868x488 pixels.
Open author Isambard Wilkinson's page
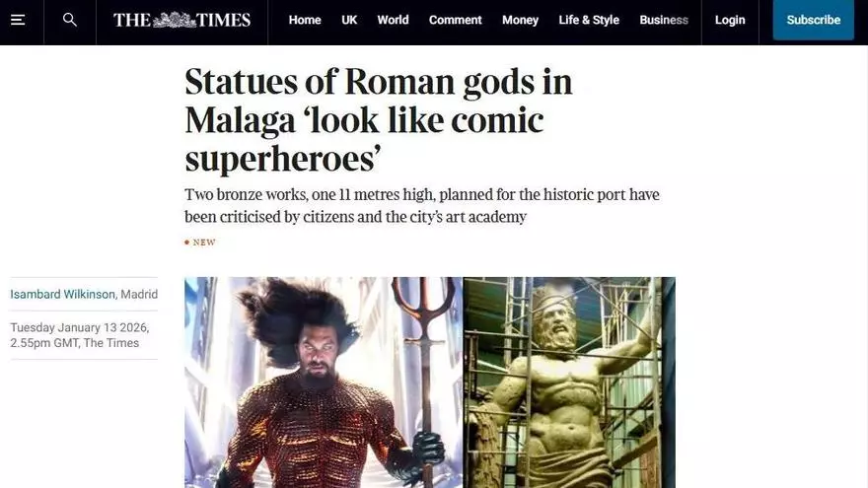[62, 295]
